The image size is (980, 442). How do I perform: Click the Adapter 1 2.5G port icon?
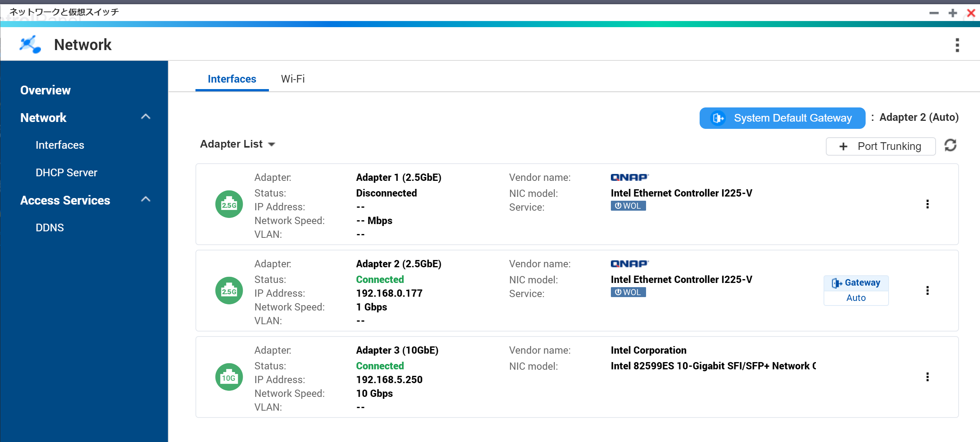pos(229,204)
